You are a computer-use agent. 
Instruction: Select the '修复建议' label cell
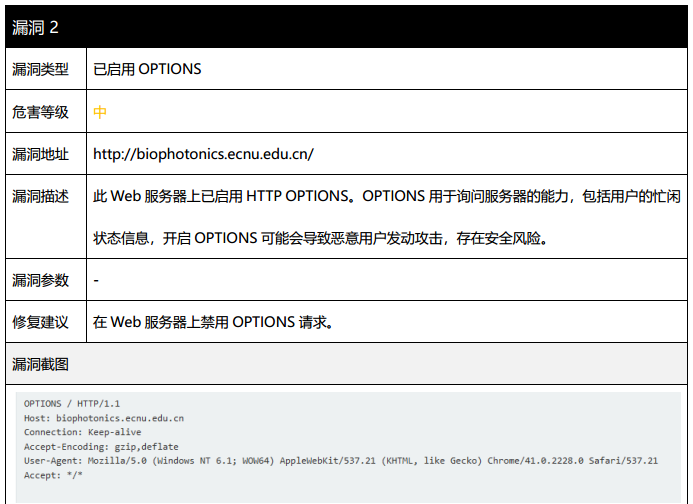click(46, 322)
